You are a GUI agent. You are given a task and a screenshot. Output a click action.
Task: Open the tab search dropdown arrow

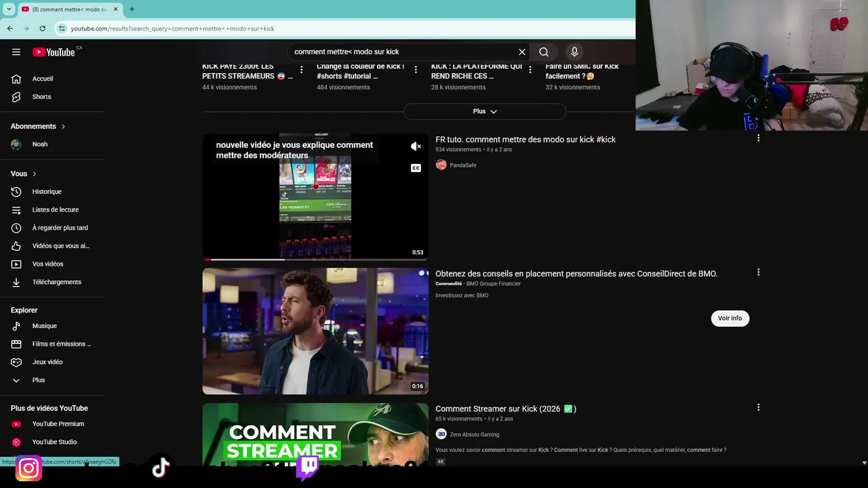(x=9, y=9)
